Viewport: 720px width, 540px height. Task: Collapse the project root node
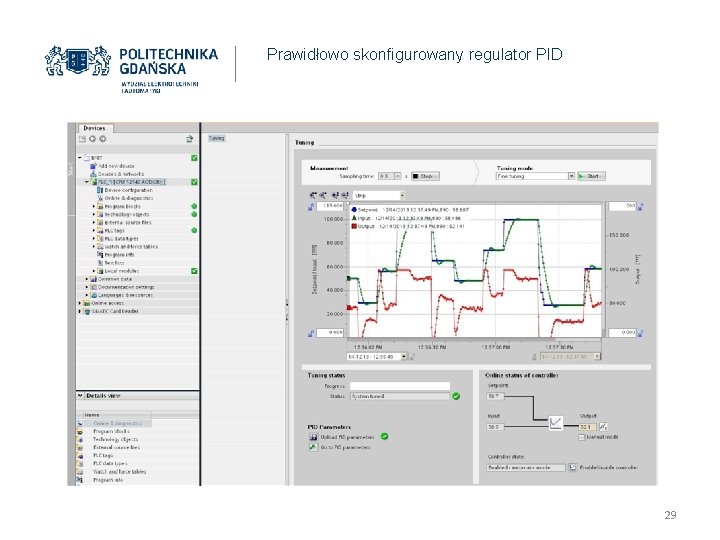80,158
